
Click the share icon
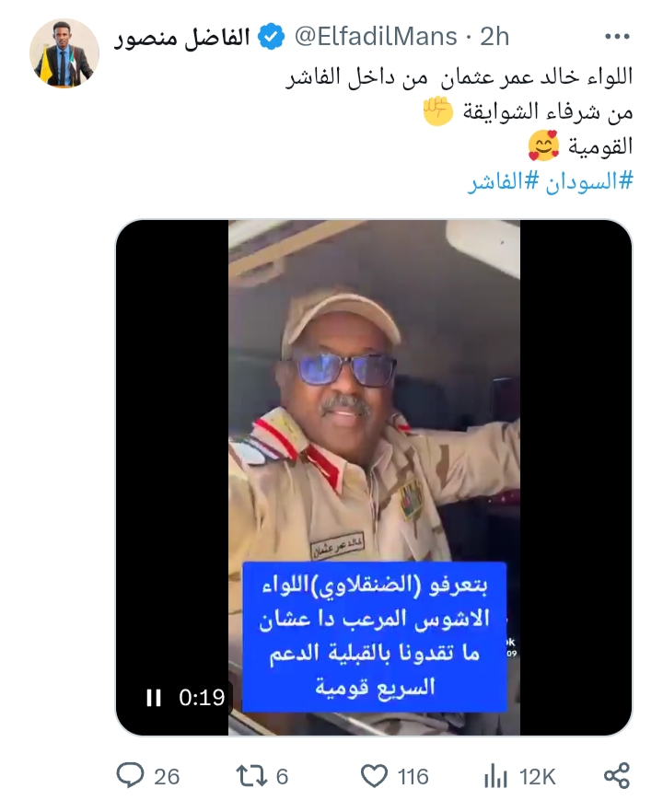617,776
